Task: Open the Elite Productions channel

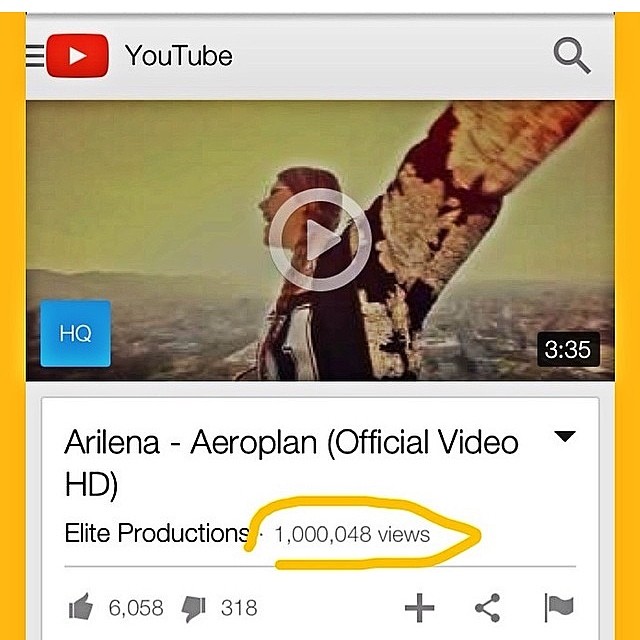Action: pos(157,533)
